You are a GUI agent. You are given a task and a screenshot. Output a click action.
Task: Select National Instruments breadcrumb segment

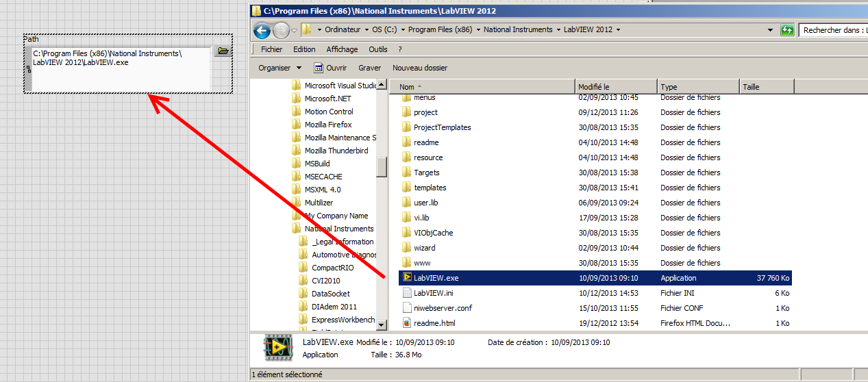tap(518, 29)
